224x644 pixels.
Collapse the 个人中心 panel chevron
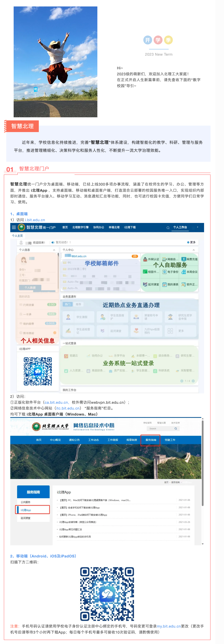[194, 250]
